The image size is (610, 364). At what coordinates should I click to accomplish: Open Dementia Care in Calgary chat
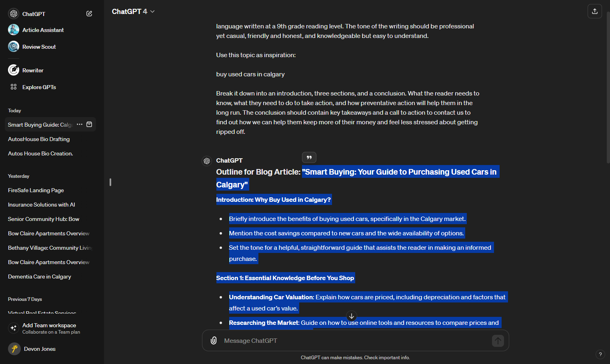pos(40,276)
